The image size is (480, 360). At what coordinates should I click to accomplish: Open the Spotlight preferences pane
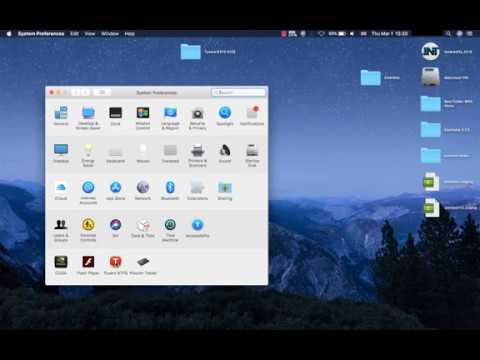tap(225, 116)
